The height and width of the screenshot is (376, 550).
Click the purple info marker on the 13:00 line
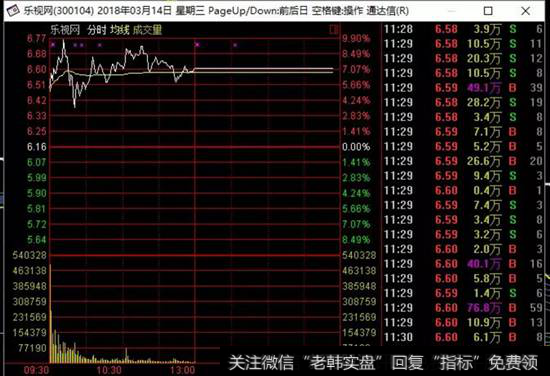[197, 45]
